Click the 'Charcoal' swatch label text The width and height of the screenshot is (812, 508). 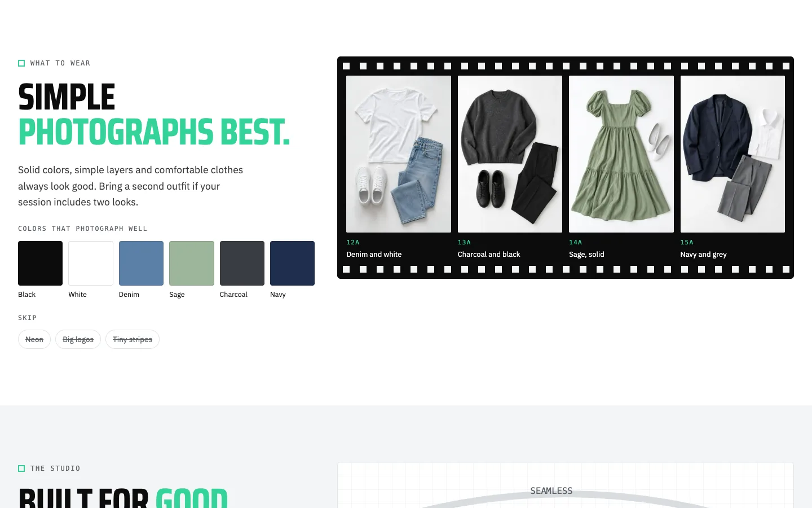point(233,295)
